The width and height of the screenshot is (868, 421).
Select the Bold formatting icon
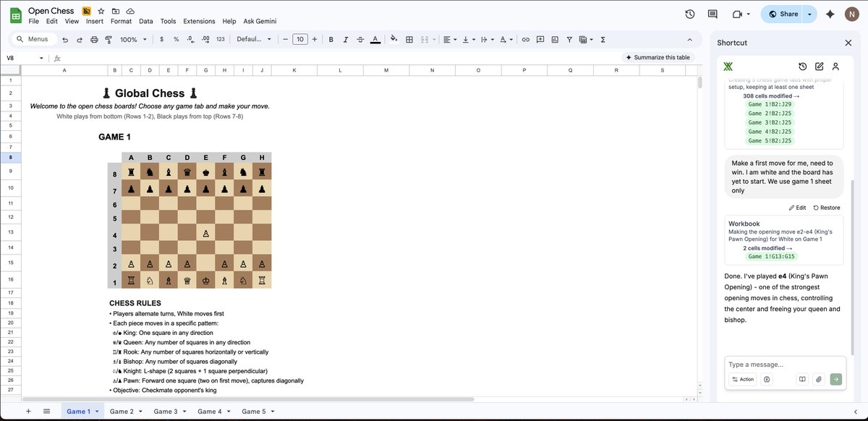pos(330,39)
